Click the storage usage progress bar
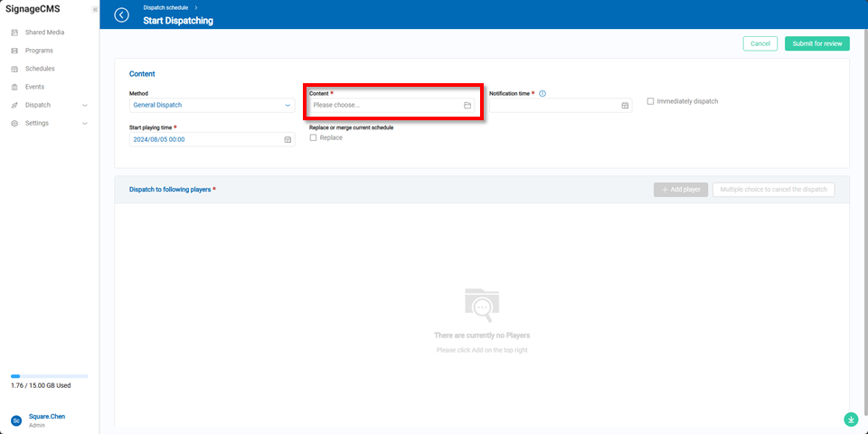The image size is (868, 434). click(50, 375)
